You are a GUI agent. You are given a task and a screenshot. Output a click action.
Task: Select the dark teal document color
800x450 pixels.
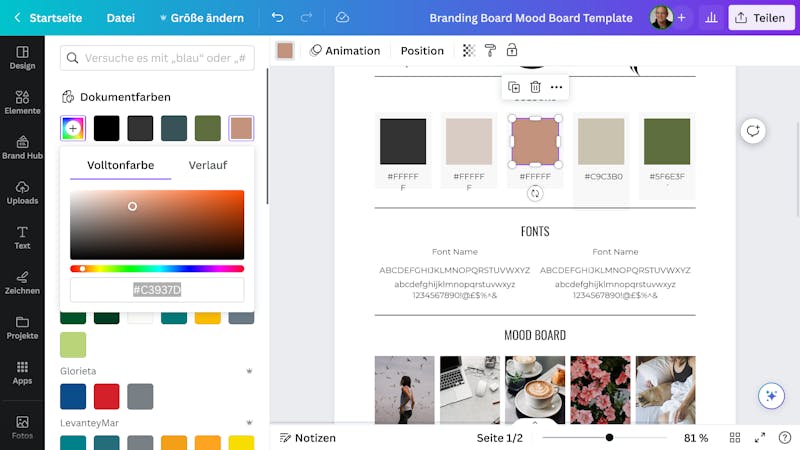pos(174,128)
